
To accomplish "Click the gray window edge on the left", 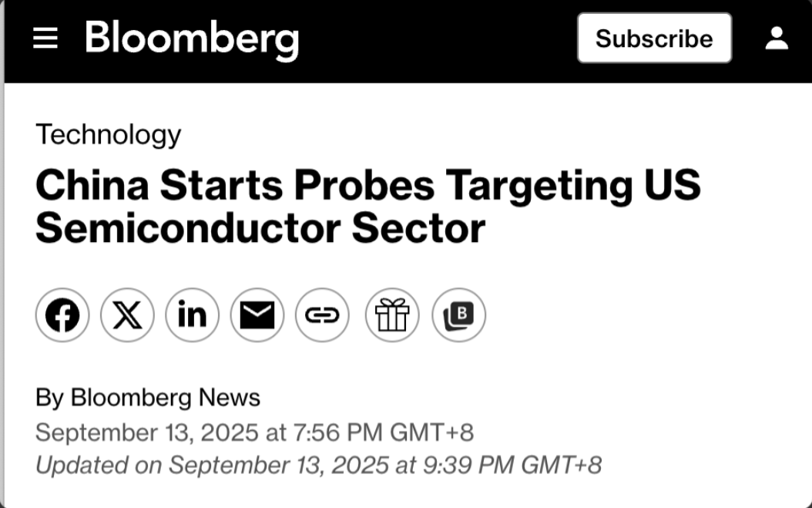I will click(x=2, y=291).
